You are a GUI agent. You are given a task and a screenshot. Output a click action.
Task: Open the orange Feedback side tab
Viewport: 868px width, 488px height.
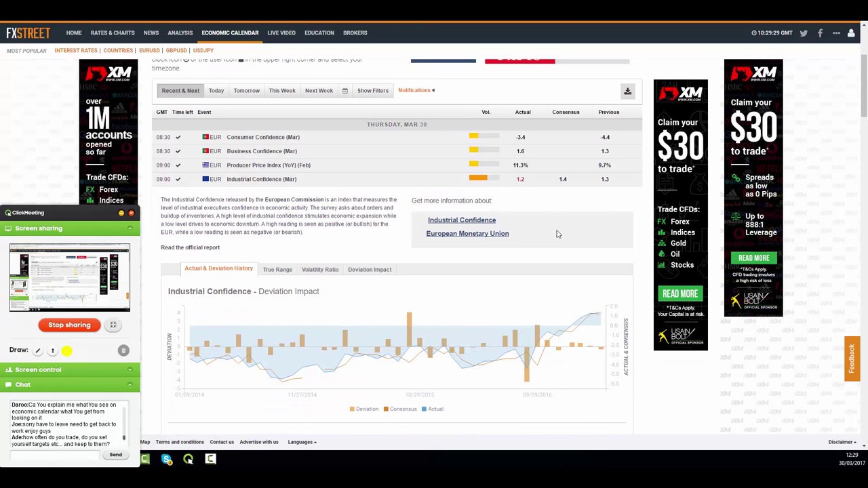[x=852, y=359]
